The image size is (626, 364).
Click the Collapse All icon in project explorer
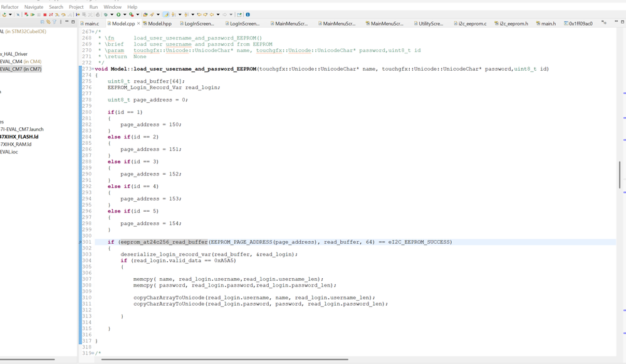(42, 23)
